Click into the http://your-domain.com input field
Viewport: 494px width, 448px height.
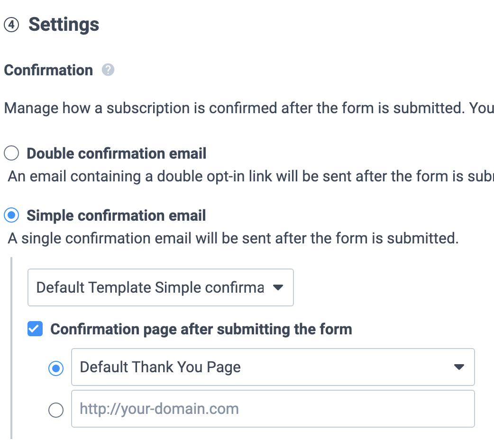(x=273, y=409)
